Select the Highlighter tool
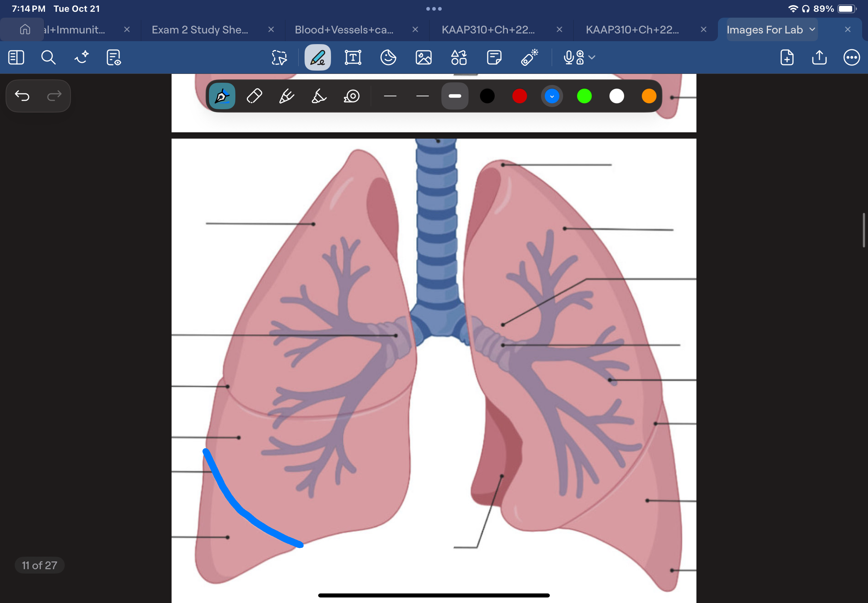 coord(318,96)
